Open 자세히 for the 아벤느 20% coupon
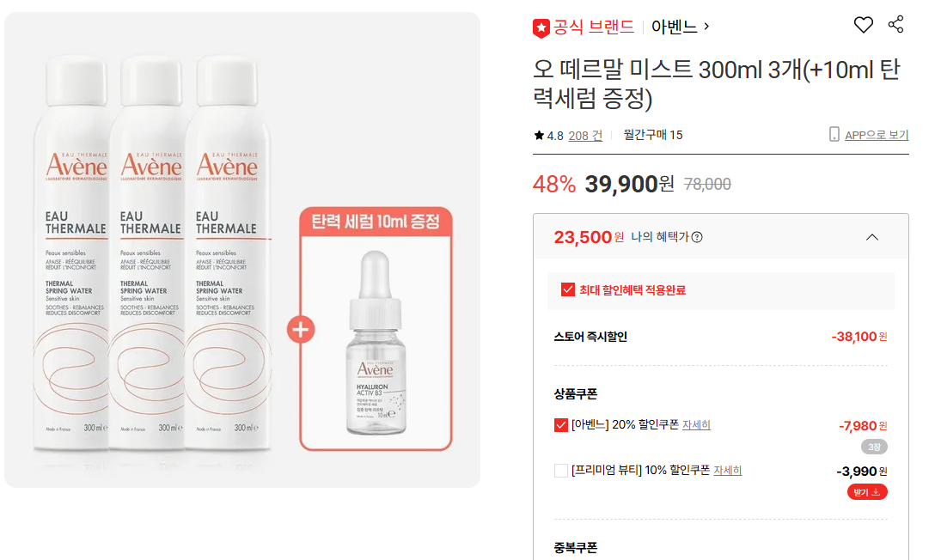The height and width of the screenshot is (560, 935). coord(696,425)
